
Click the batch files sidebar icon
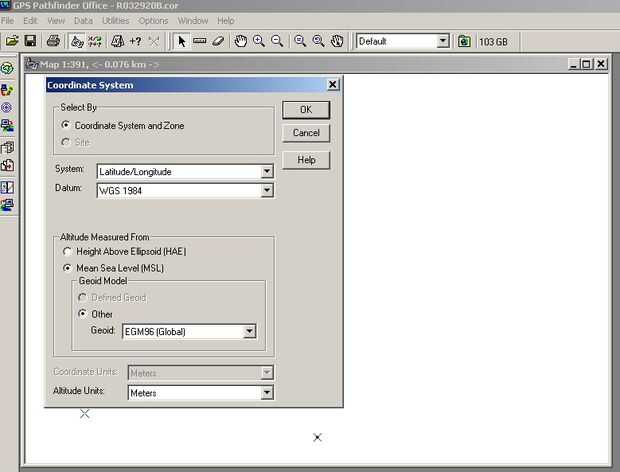click(x=7, y=147)
